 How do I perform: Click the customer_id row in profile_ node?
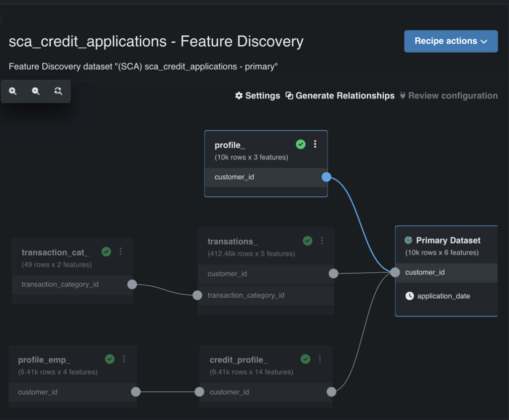pos(266,177)
